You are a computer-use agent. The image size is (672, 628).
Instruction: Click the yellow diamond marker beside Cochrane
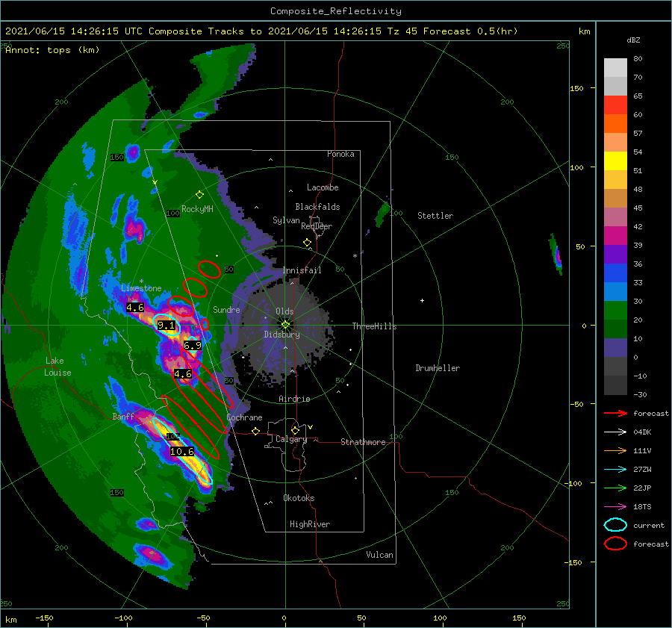click(255, 431)
